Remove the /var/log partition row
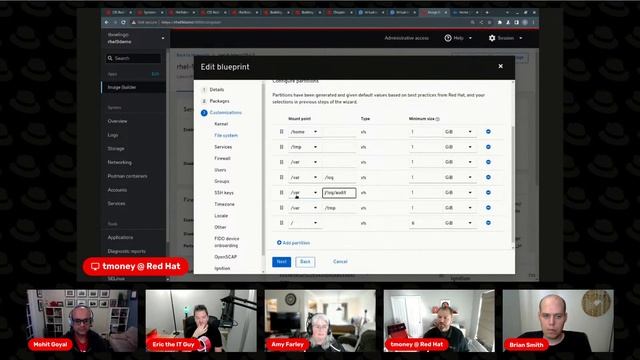This screenshot has width=640, height=360. (488, 177)
